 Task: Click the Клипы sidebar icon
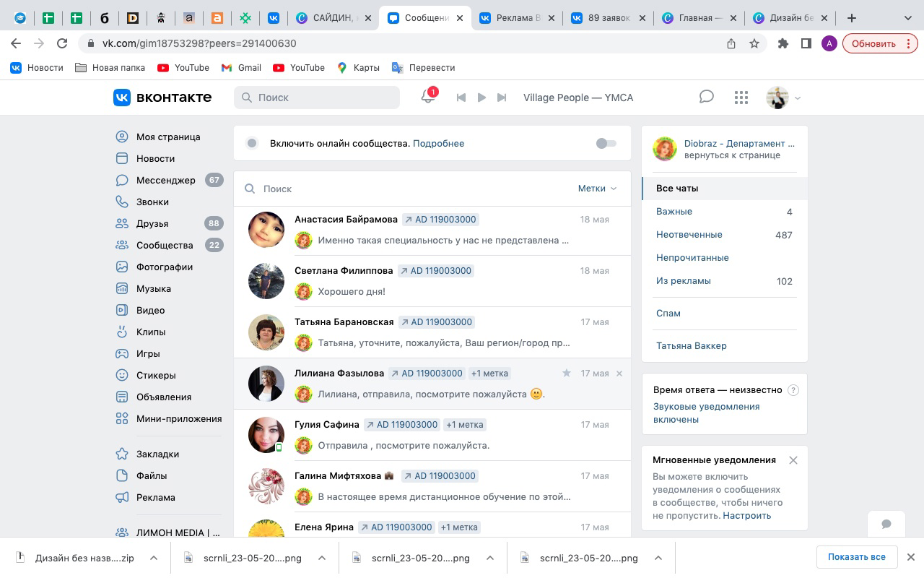point(122,332)
